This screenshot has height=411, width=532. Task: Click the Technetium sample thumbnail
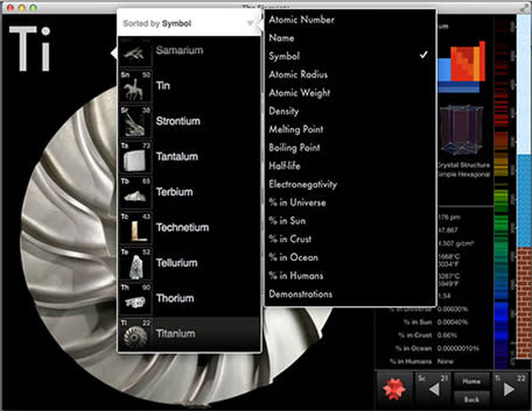tap(135, 228)
